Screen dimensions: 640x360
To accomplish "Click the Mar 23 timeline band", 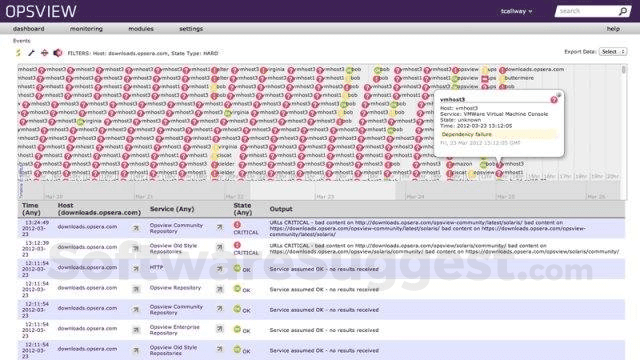I will (x=359, y=191).
